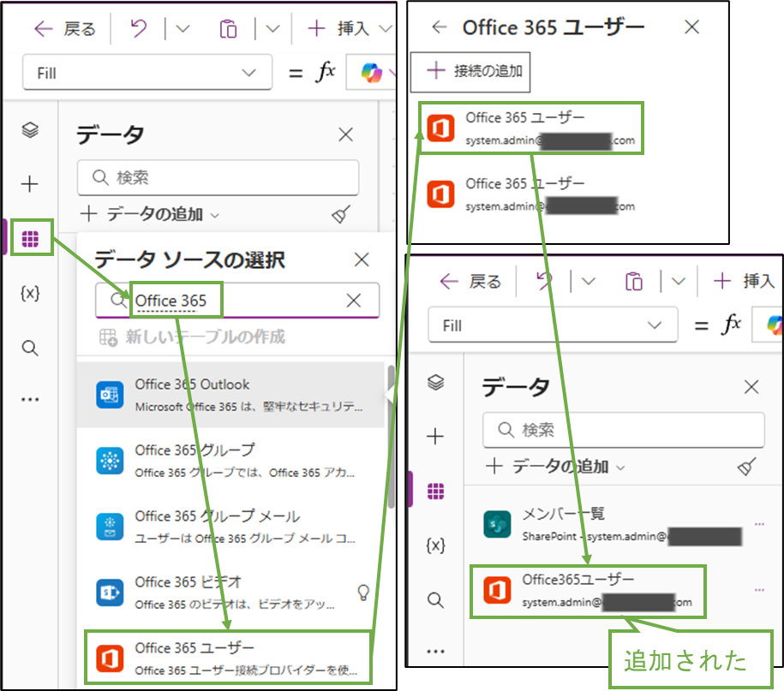Screen dimensions: 784x691
Task: Click the magnifier search icon in the lower-right sidebar
Action: [435, 600]
